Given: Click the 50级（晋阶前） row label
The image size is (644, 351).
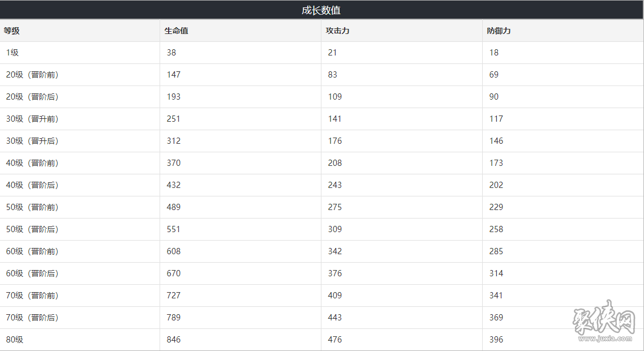Looking at the screenshot, I should (32, 207).
